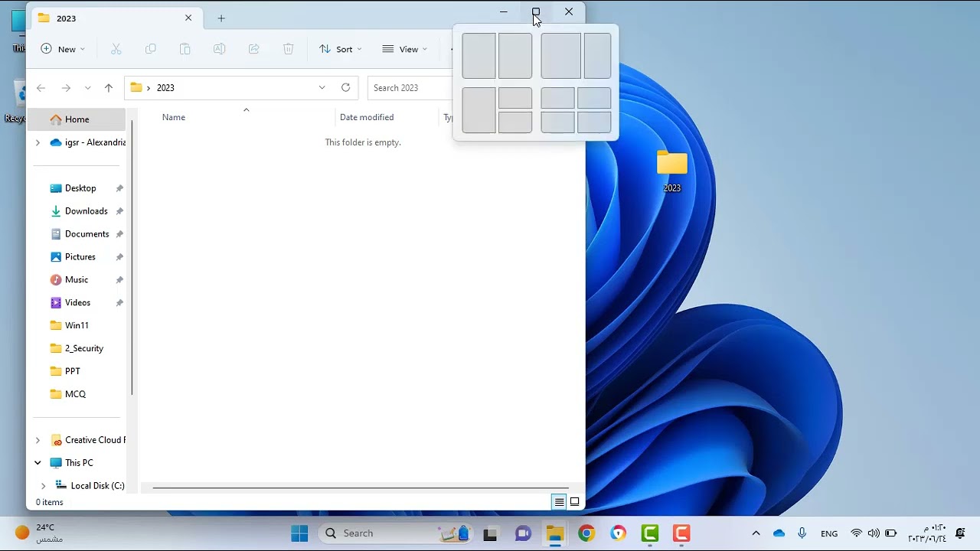Open recent locations chevron

coord(87,88)
